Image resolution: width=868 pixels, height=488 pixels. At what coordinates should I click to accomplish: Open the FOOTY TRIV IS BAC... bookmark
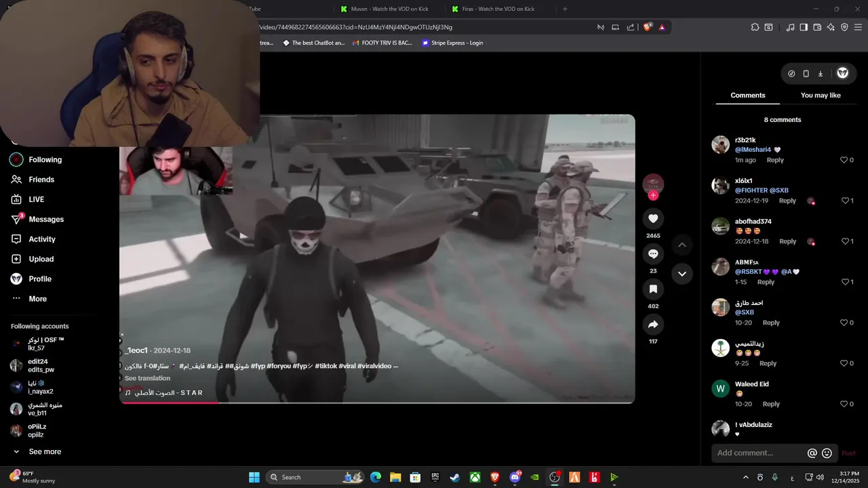coord(381,43)
